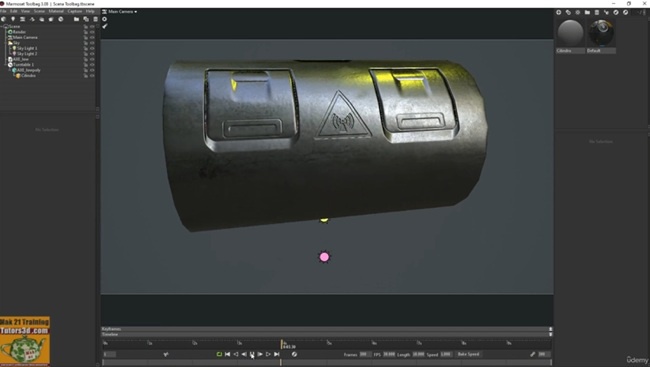
Task: Click the add light bulb icon in scene toolbar
Action: pos(13,19)
